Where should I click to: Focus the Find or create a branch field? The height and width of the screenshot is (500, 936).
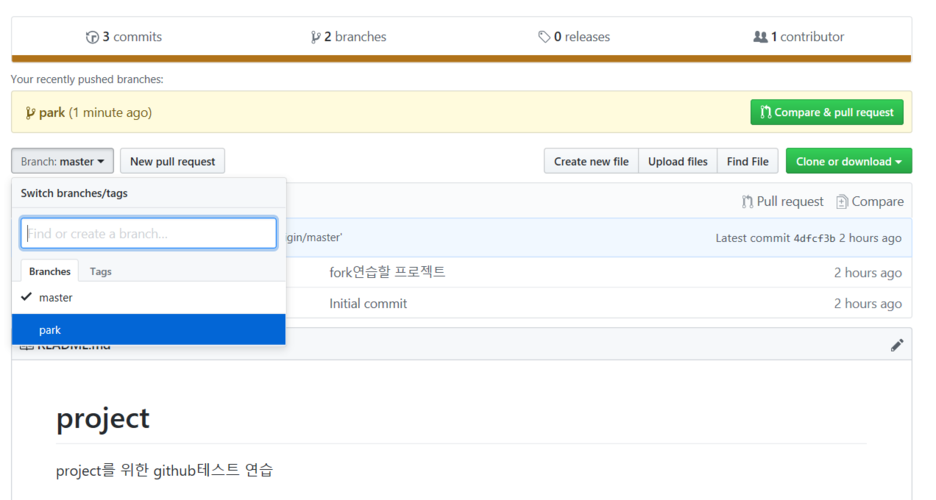click(149, 233)
